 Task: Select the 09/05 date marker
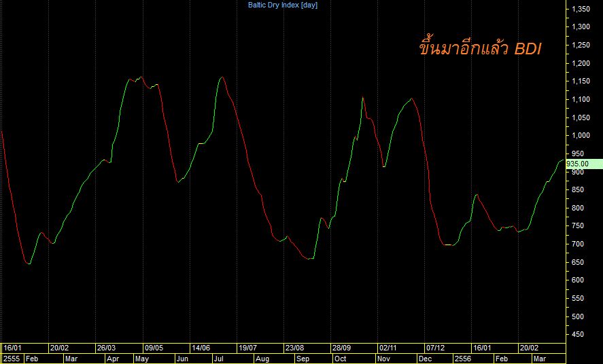(x=154, y=348)
